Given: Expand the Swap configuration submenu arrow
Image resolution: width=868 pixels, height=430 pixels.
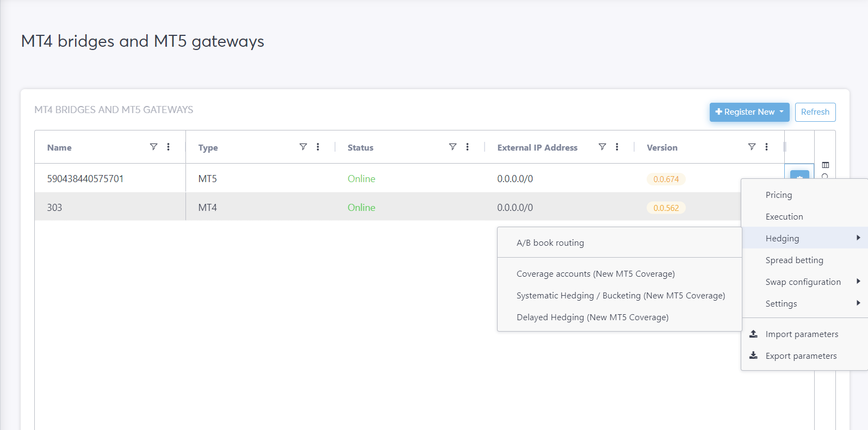Looking at the screenshot, I should pyautogui.click(x=858, y=281).
